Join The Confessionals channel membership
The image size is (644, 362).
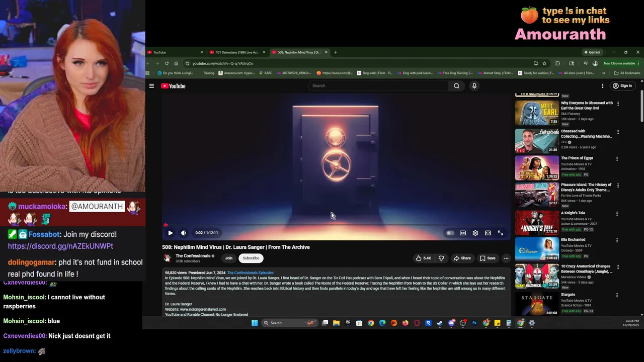tap(228, 258)
